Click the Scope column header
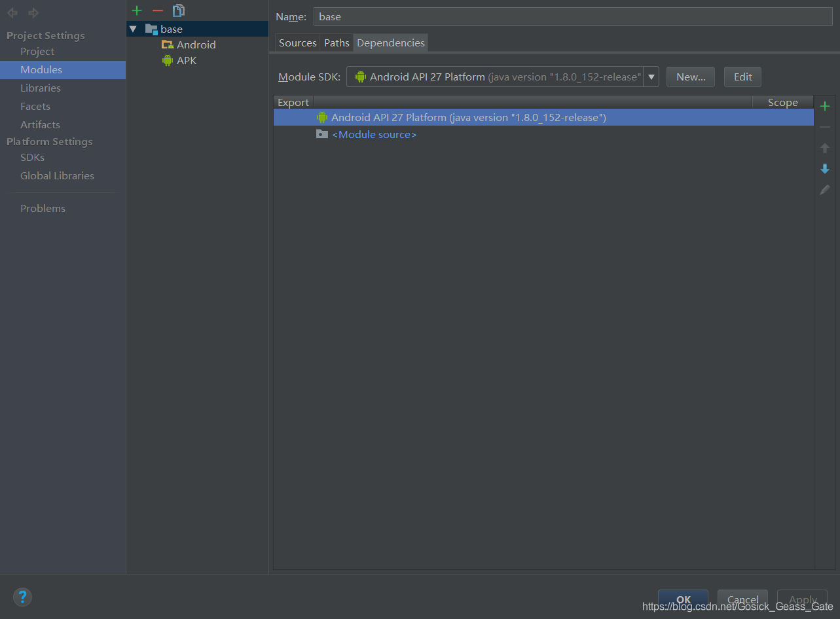 [x=782, y=102]
